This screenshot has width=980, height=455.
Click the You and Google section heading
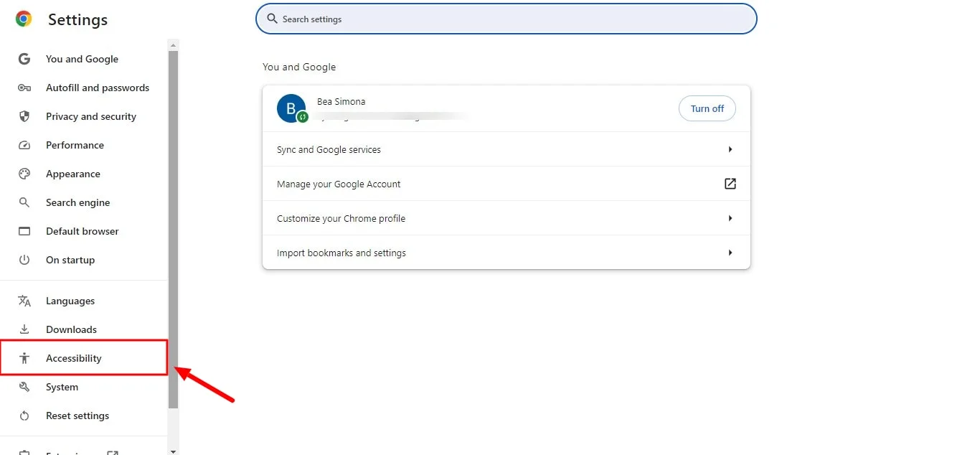point(299,67)
